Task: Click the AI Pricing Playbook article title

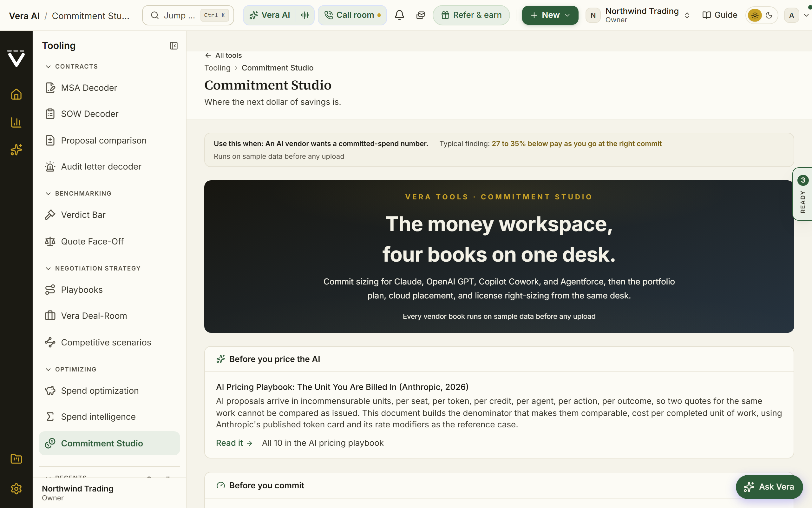Action: coord(342,387)
